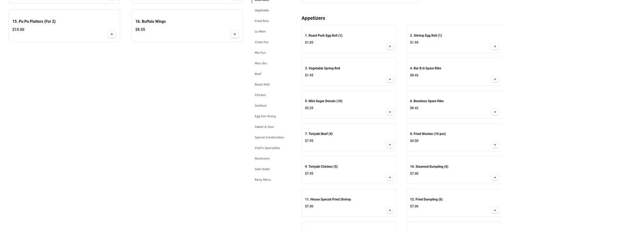This screenshot has width=644, height=230.
Task: Open Egg Foo Young category
Action: click(x=265, y=116)
